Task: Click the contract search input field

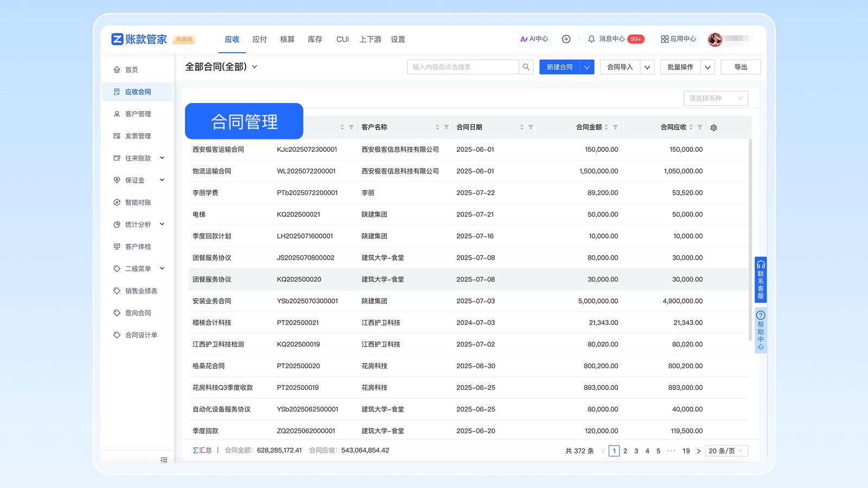Action: click(x=462, y=67)
